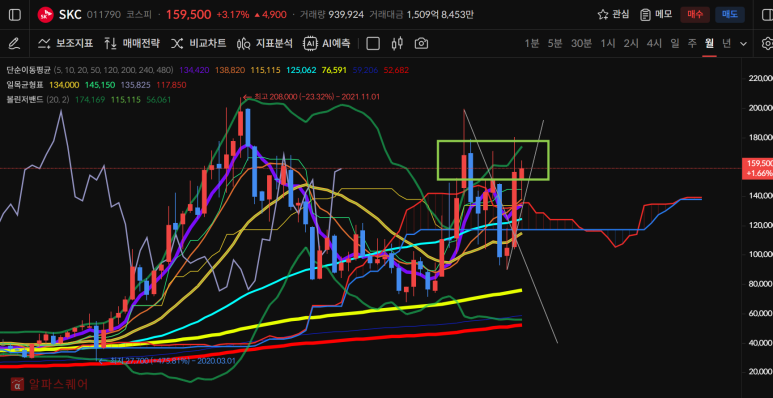Viewport: 773px width, 398px height.
Task: Select 1분 timeframe
Action: coord(531,43)
